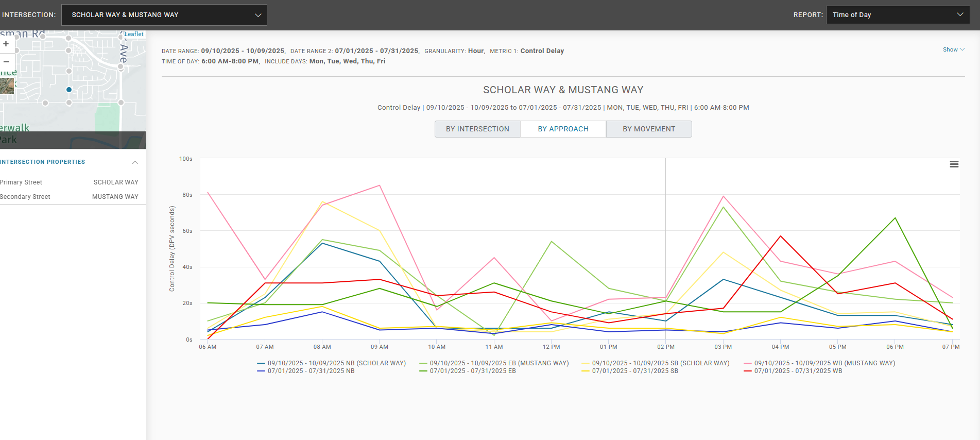The width and height of the screenshot is (980, 440).
Task: Open the Report Time of Day dropdown
Action: [x=898, y=15]
